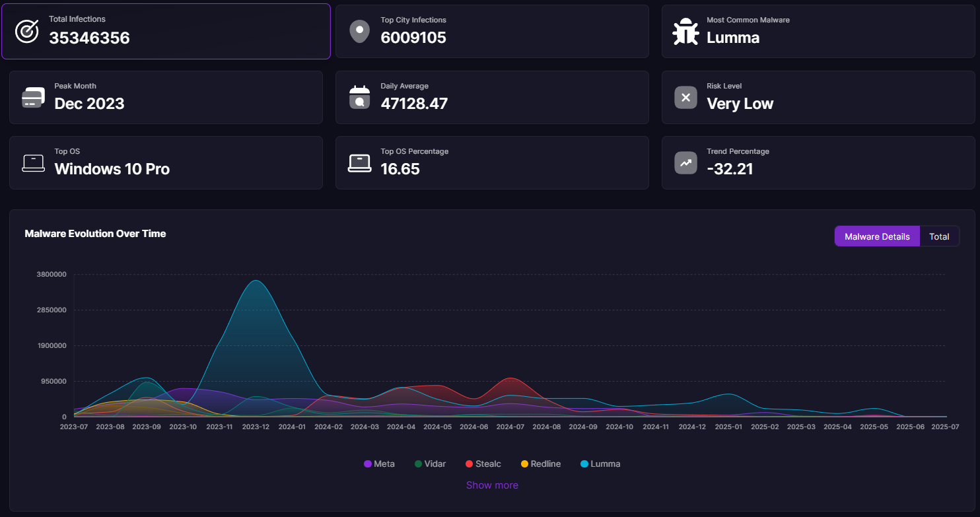Click the yellow Redline legend color dot

525,464
